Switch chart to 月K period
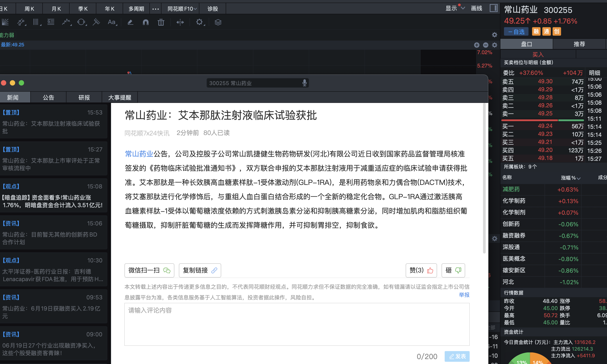The image size is (607, 364). point(56,9)
